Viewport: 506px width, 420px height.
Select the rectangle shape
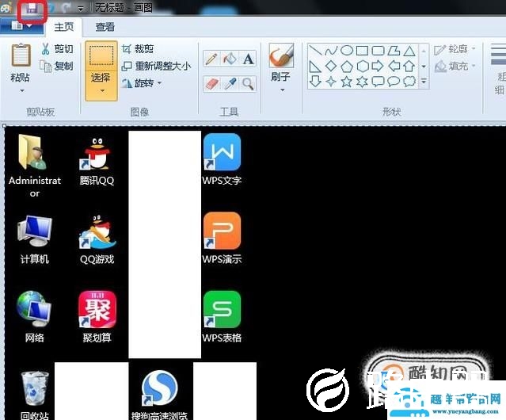(362, 51)
